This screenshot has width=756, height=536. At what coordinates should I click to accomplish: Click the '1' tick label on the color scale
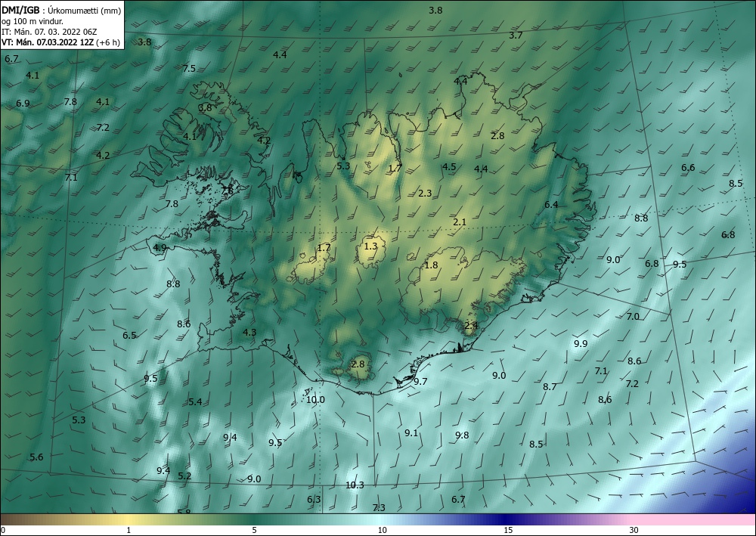click(129, 530)
